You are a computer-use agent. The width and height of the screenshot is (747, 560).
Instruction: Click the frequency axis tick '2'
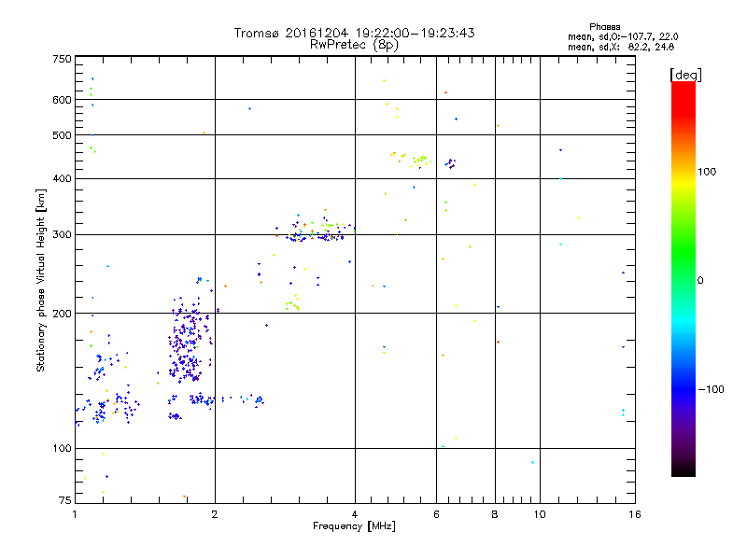point(215,514)
